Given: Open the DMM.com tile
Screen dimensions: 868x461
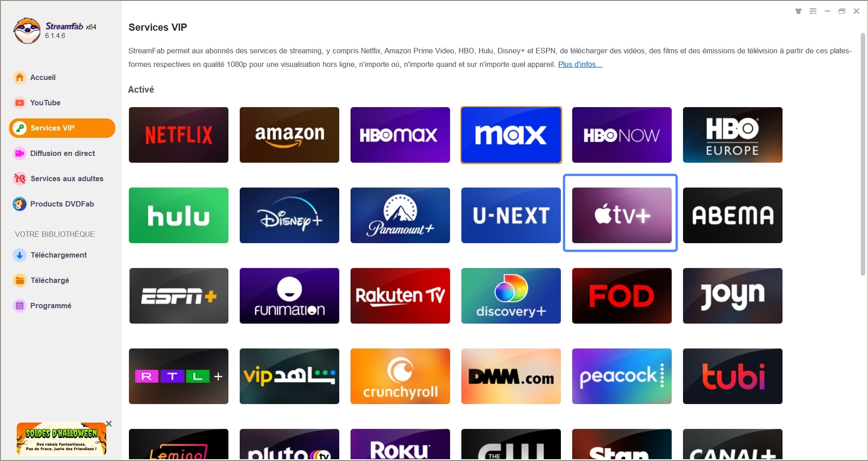Looking at the screenshot, I should pyautogui.click(x=511, y=376).
